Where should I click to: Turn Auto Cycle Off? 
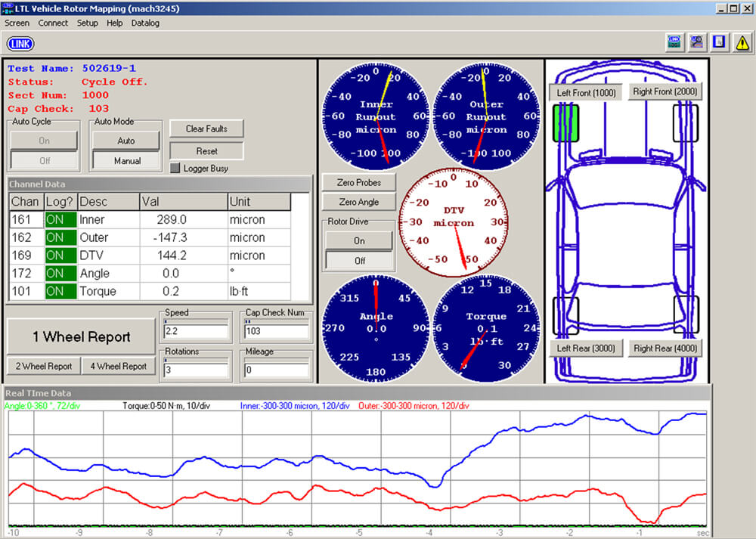[45, 160]
